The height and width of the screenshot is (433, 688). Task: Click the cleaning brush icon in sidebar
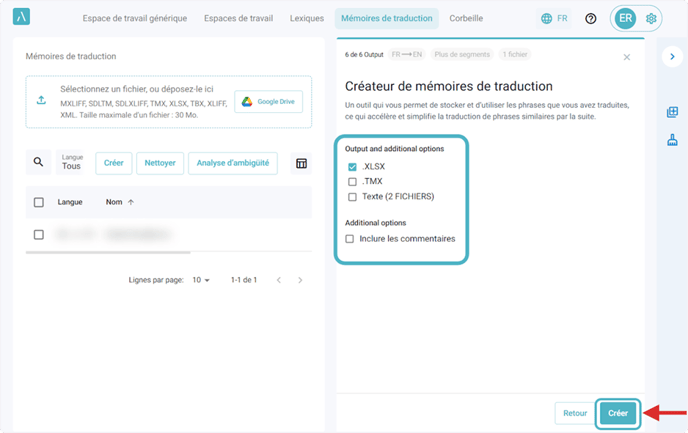672,141
